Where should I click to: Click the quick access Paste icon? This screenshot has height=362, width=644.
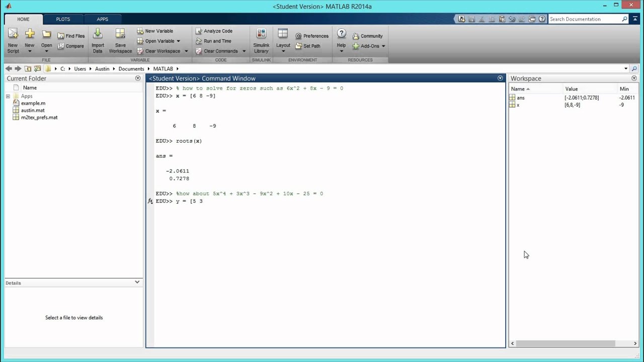pos(502,19)
